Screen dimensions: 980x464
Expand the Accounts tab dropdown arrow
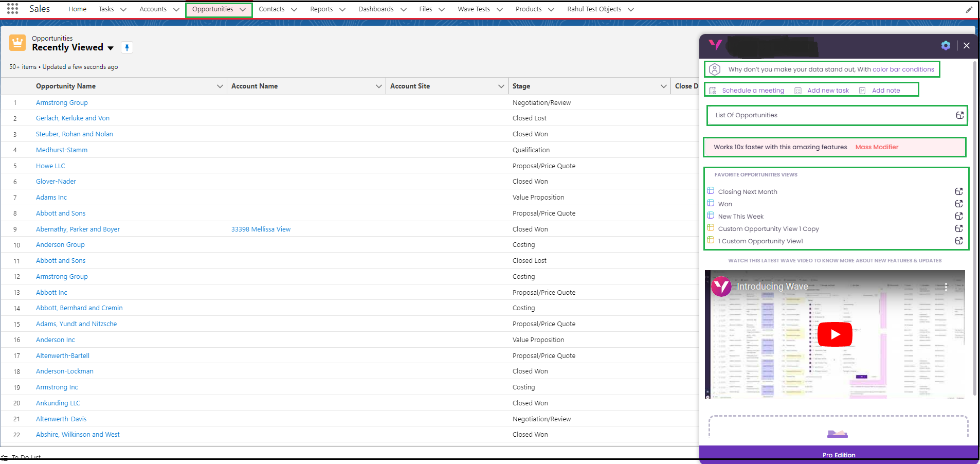[x=176, y=9]
